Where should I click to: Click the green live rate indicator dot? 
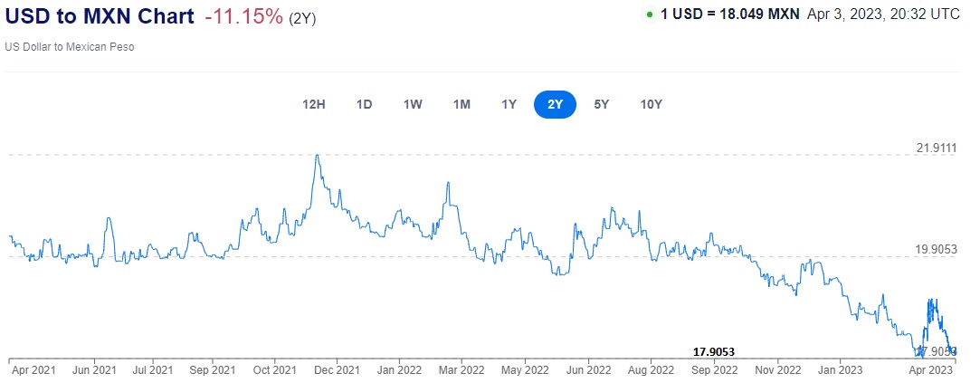(x=650, y=15)
